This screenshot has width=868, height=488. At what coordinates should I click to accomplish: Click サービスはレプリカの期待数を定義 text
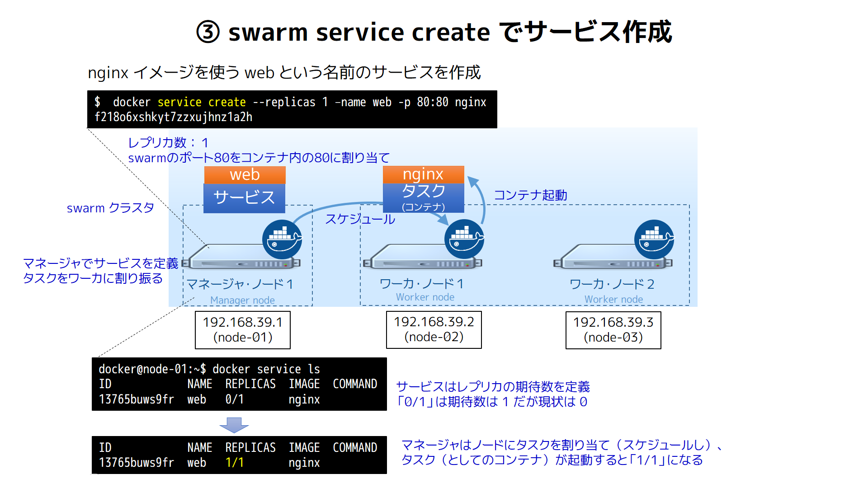pos(493,387)
